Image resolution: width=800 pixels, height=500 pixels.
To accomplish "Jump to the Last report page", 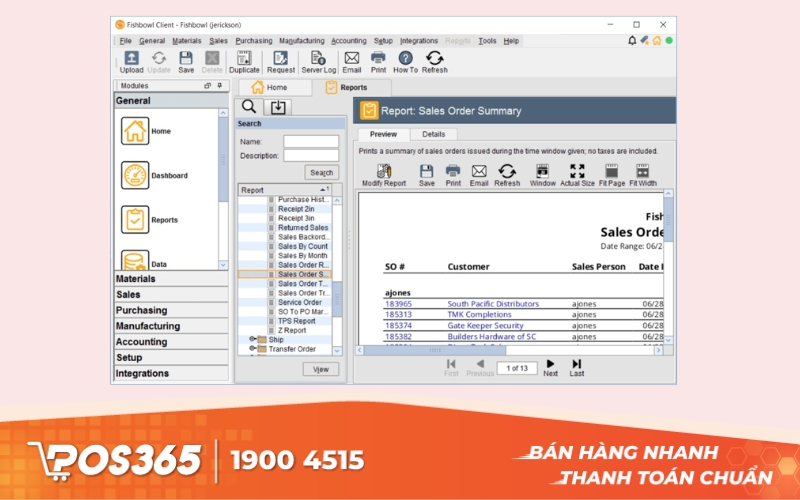I will tap(577, 367).
